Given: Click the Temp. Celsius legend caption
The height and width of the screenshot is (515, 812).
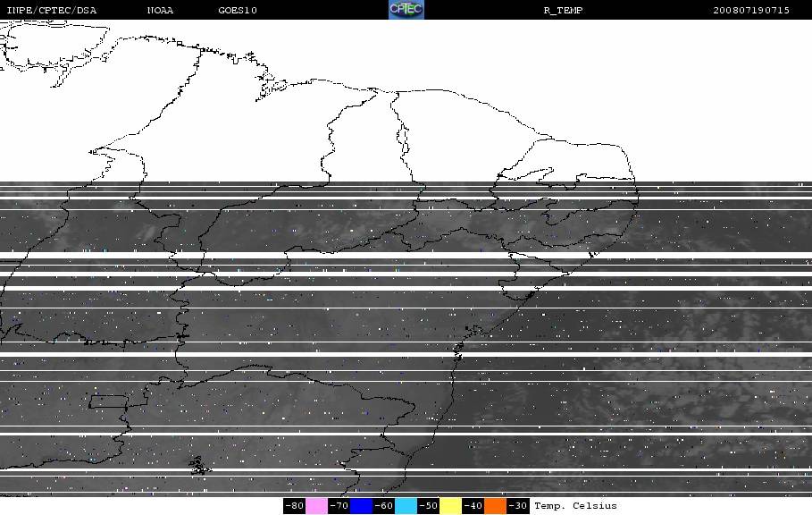Looking at the screenshot, I should pos(575,506).
